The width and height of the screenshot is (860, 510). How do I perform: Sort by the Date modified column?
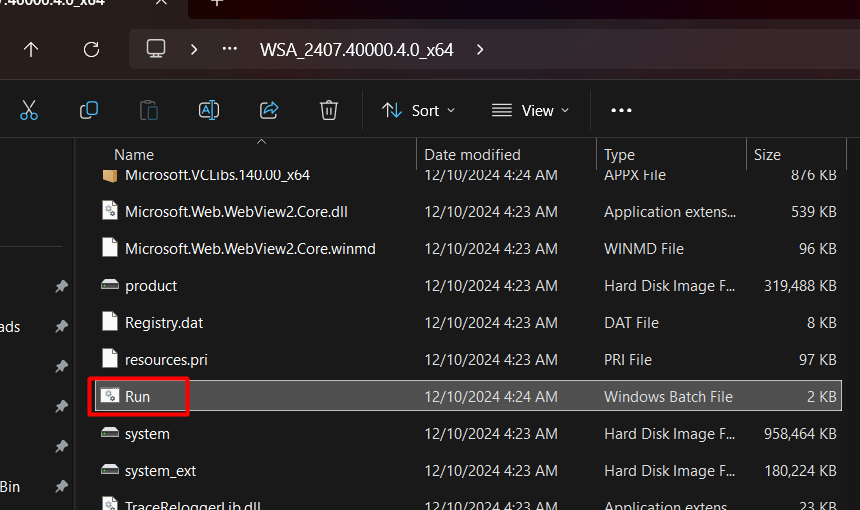tap(472, 155)
